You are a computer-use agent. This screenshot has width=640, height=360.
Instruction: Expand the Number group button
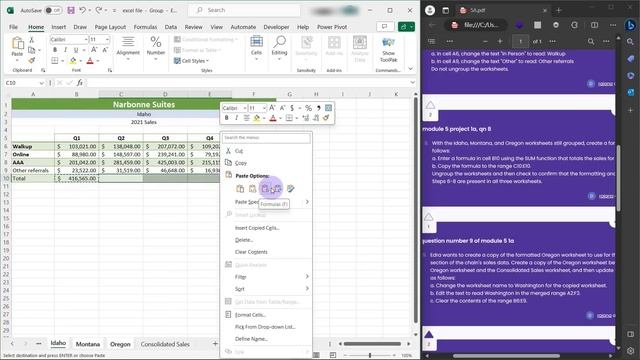tap(156, 48)
